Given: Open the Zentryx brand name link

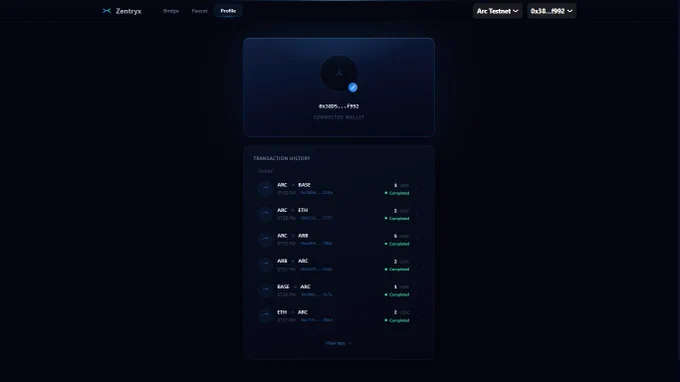Looking at the screenshot, I should click(128, 11).
